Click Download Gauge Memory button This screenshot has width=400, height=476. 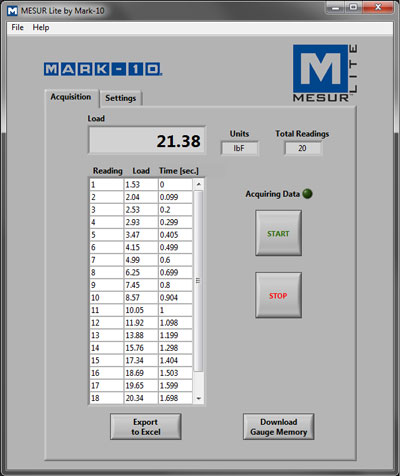[x=278, y=427]
